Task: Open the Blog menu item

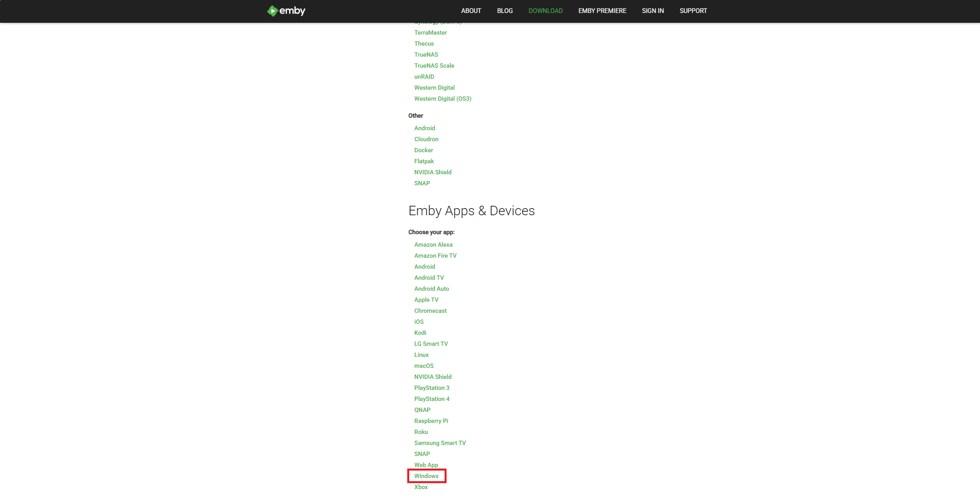Action: pyautogui.click(x=505, y=11)
